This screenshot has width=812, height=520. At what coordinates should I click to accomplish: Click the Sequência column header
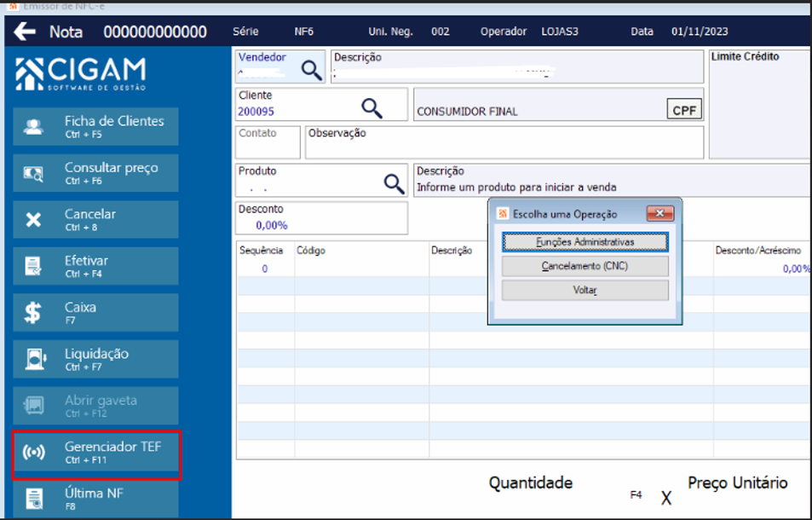pos(261,251)
